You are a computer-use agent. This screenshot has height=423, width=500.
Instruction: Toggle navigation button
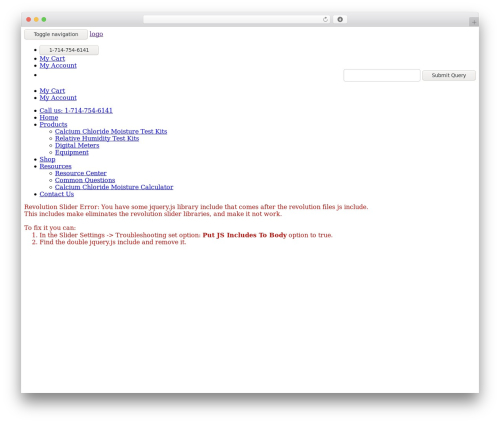point(56,34)
